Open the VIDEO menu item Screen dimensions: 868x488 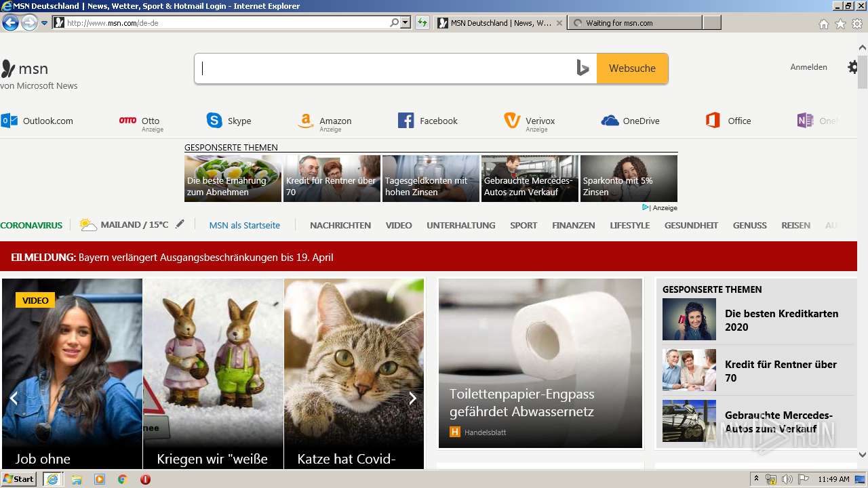click(399, 225)
